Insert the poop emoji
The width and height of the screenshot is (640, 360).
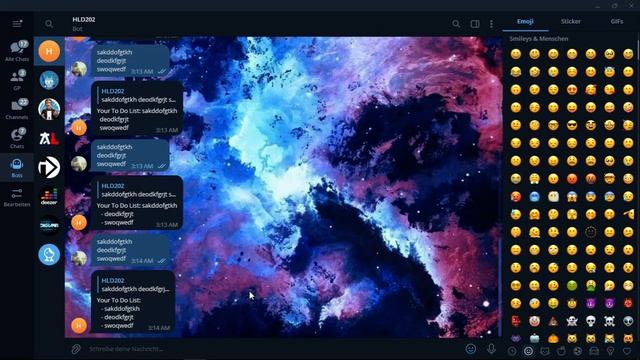pyautogui.click(x=553, y=321)
